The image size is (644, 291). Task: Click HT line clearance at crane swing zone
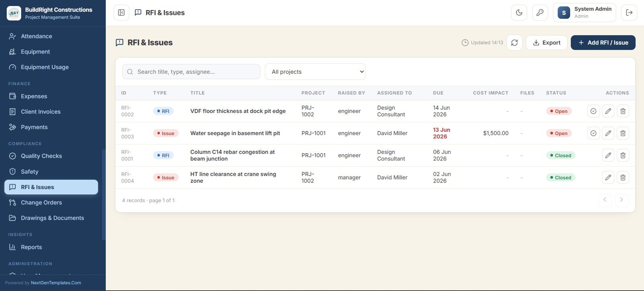click(x=233, y=177)
